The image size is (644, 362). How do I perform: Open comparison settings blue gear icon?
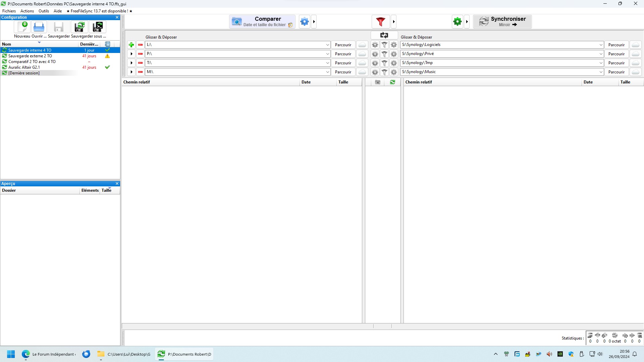point(305,22)
